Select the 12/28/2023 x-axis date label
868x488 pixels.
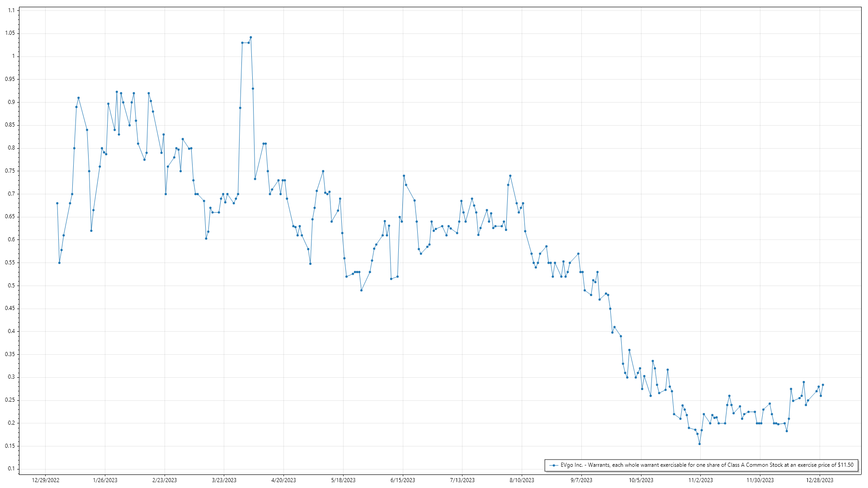click(820, 480)
